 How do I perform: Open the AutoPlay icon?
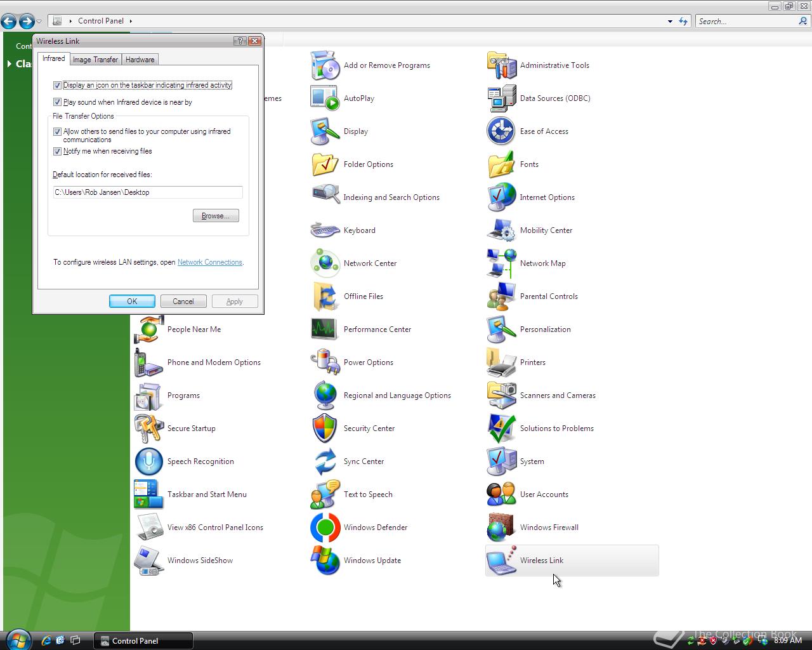click(x=325, y=98)
